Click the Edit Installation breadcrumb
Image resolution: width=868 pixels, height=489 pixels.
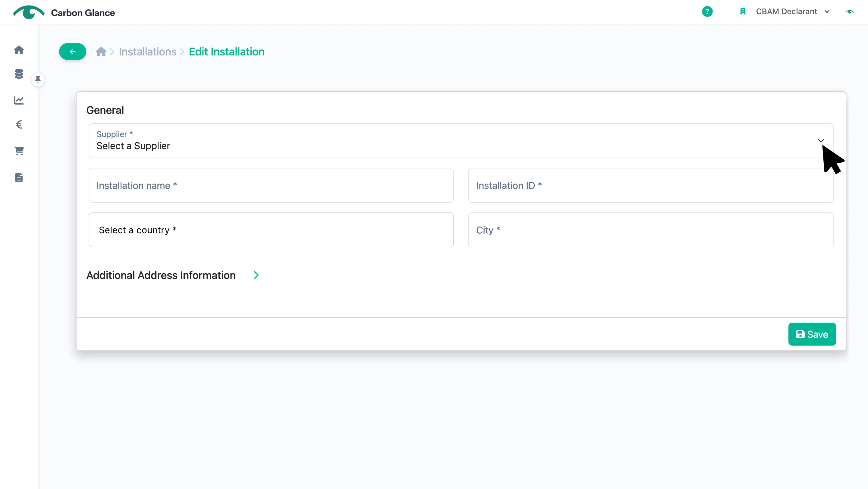226,52
